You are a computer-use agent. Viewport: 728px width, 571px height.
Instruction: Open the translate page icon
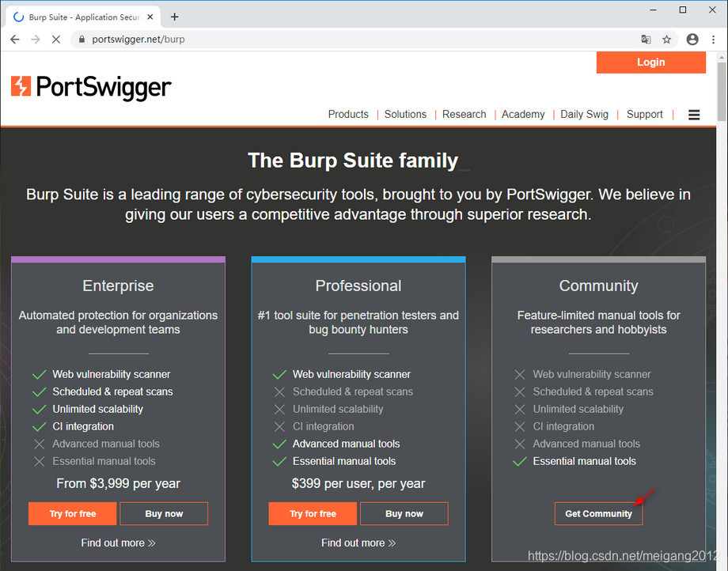(x=646, y=40)
